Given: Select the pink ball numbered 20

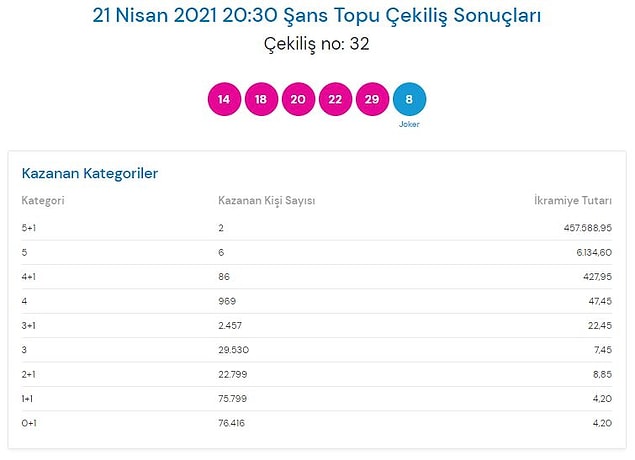Looking at the screenshot, I should click(298, 99).
